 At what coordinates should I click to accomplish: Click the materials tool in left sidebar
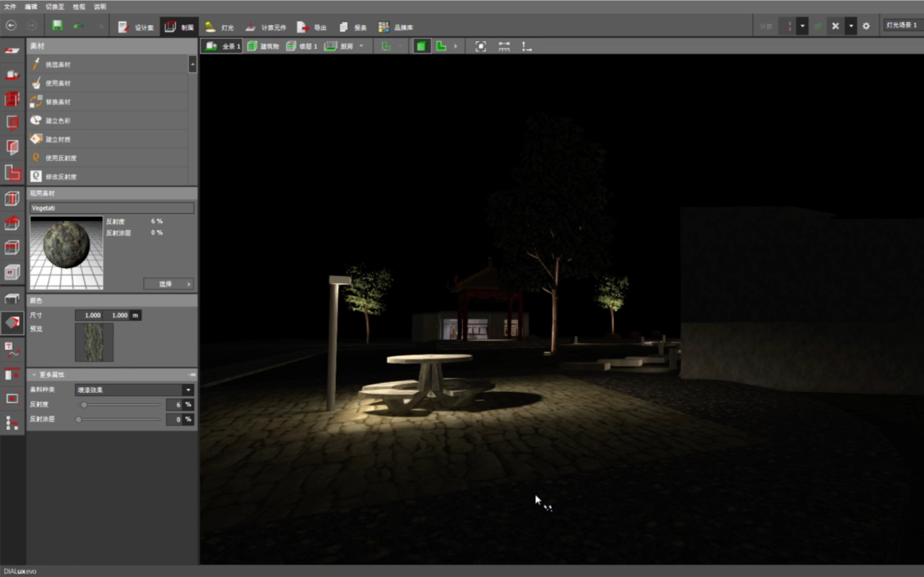[12, 322]
